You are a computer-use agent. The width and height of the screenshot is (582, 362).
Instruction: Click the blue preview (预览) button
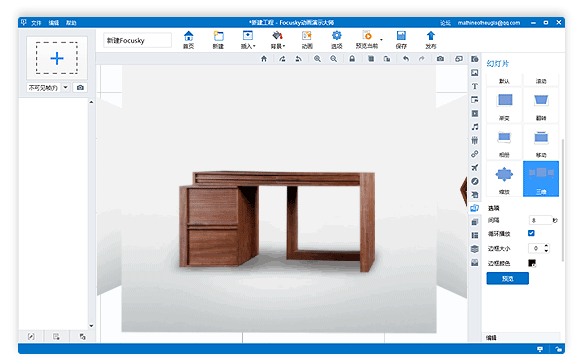[x=507, y=278]
